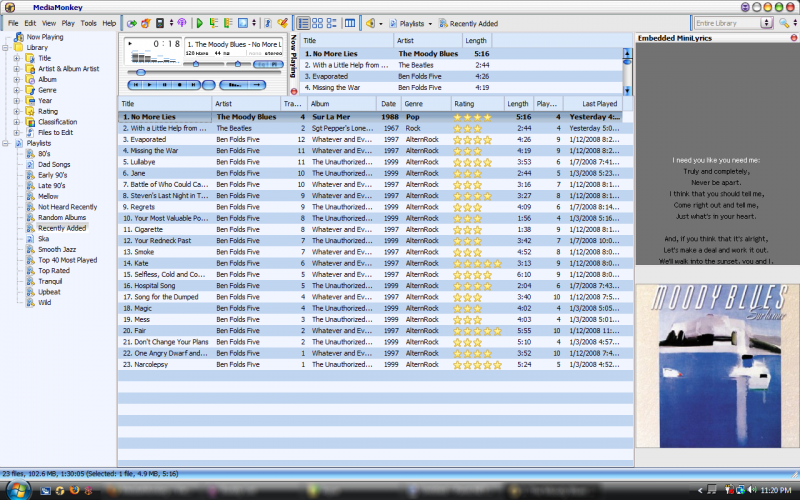Open the Tools menu
This screenshot has width=800, height=500.
pos(89,22)
